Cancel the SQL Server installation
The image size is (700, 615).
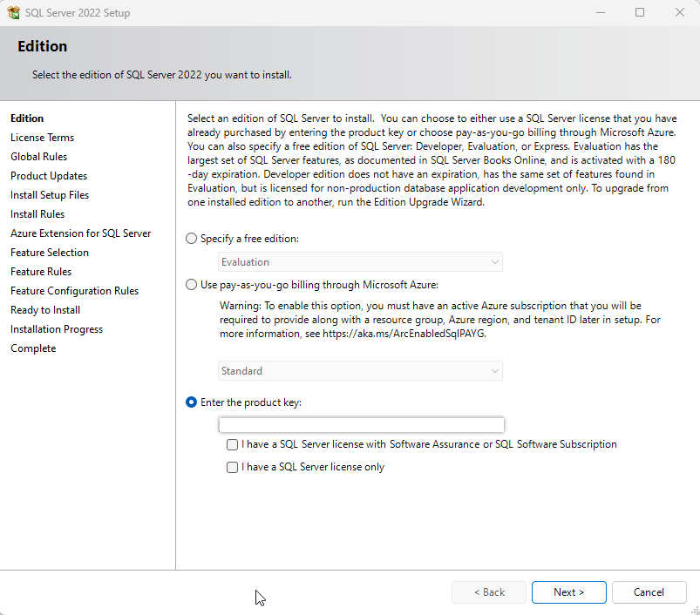coord(649,591)
